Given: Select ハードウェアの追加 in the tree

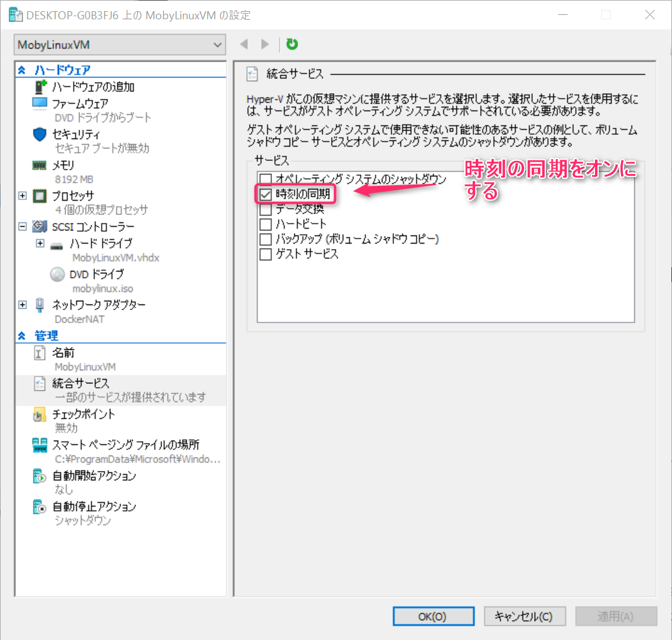Looking at the screenshot, I should (93, 87).
